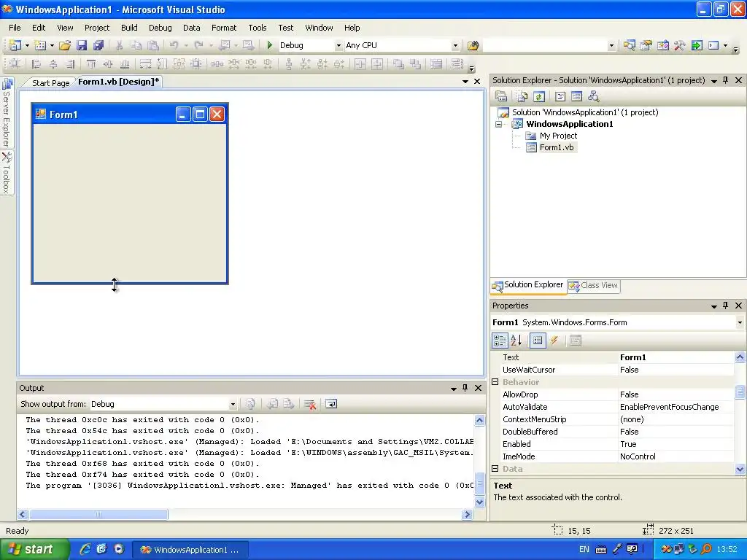This screenshot has height=560, width=747.
Task: Toggle auto-hide pin on Properties panel
Action: pos(726,306)
